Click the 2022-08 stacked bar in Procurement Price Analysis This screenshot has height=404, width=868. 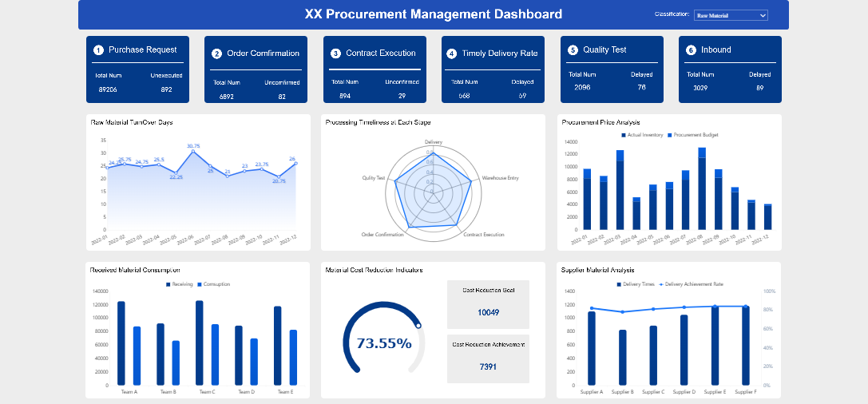point(702,188)
